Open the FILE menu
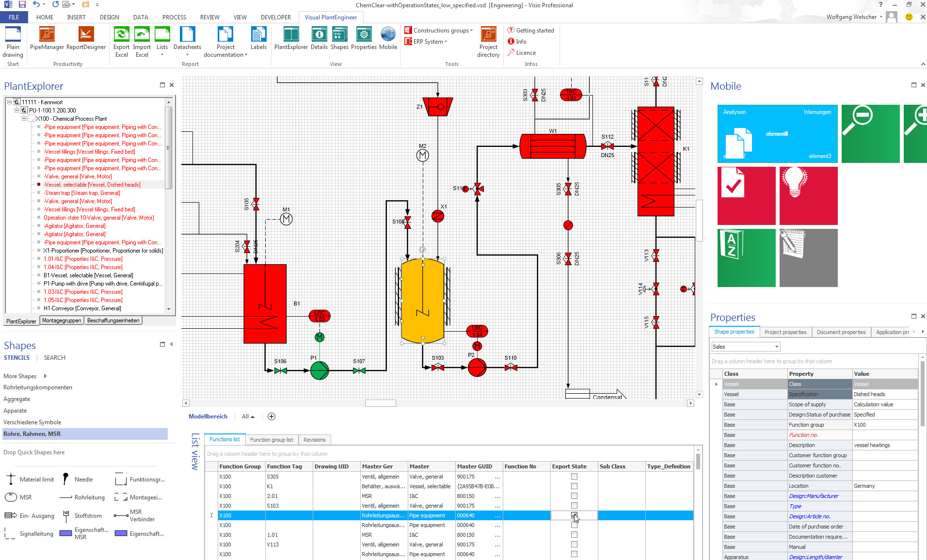927x560 pixels. 14,17
